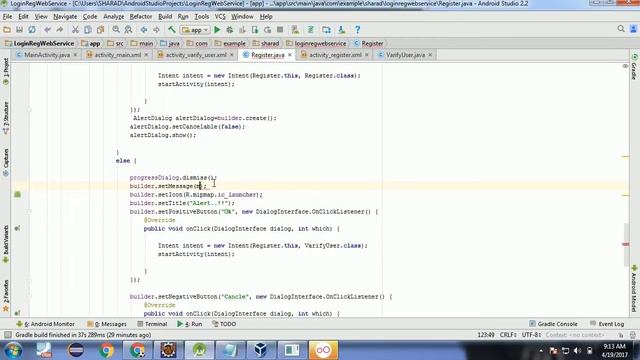Cut selection with the scissors icon
This screenshot has height=360, width=640.
click(75, 29)
